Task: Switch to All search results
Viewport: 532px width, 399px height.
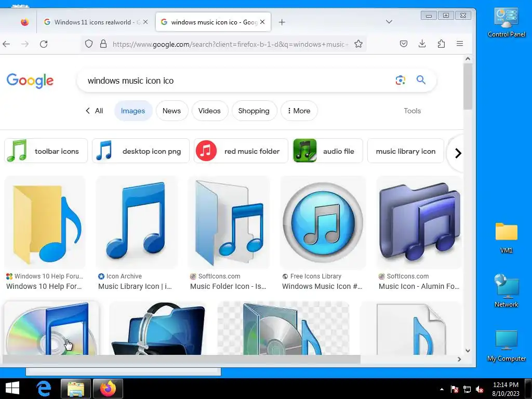Action: tap(95, 111)
